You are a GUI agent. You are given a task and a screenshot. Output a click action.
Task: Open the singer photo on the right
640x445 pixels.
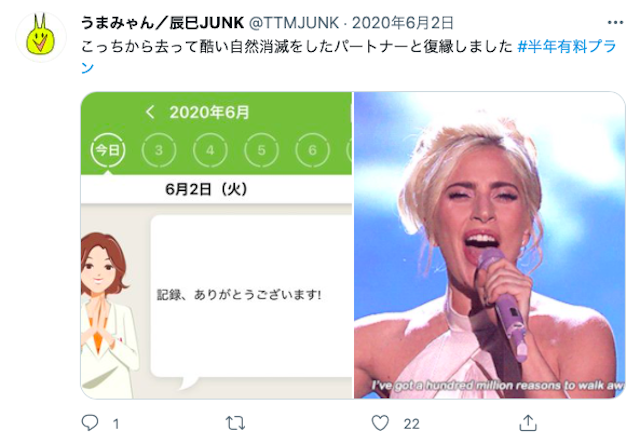pyautogui.click(x=489, y=245)
